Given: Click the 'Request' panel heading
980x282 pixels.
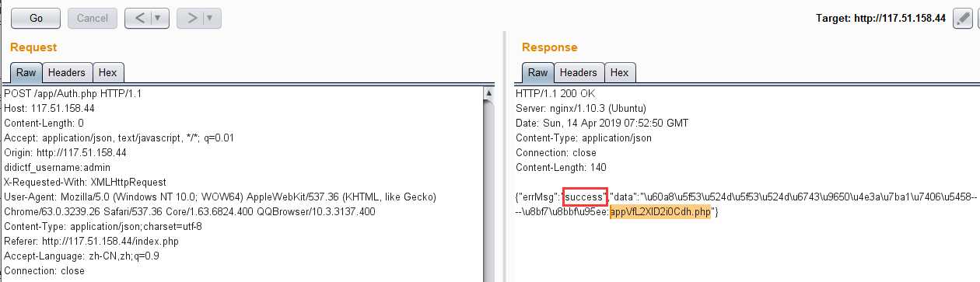Looking at the screenshot, I should click(x=33, y=47).
